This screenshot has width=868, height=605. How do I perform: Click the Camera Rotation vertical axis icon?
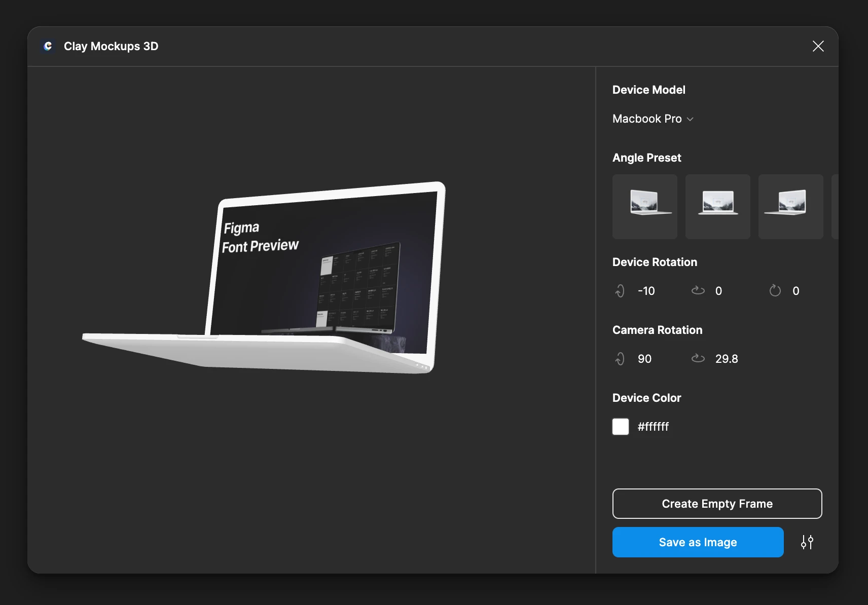coord(620,359)
